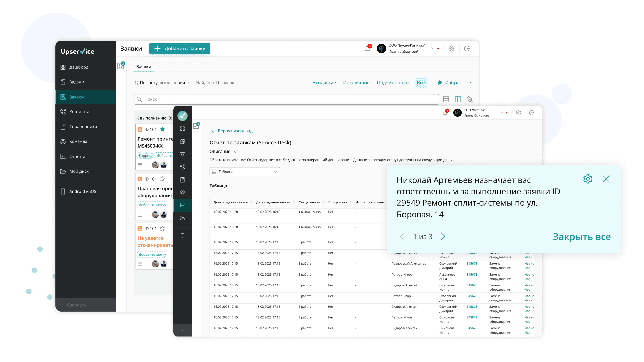Open tasks icon in collapsed sidebar
This screenshot has width=644, height=362.
click(182, 141)
